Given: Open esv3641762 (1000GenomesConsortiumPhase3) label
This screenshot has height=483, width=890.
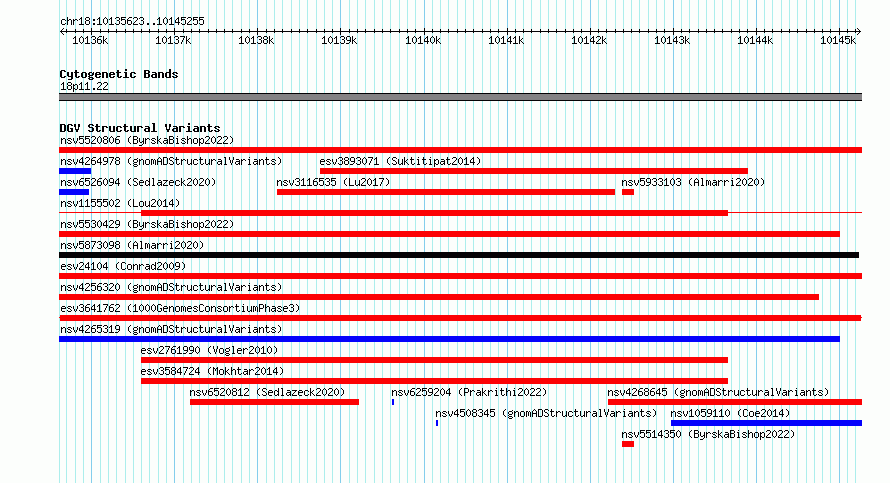Looking at the screenshot, I should coord(180,308).
